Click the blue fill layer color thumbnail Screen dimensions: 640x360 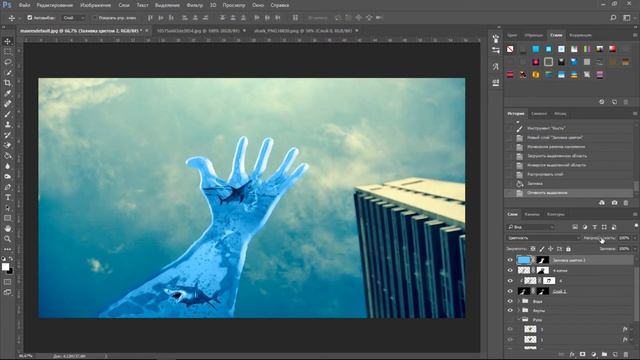click(x=524, y=260)
